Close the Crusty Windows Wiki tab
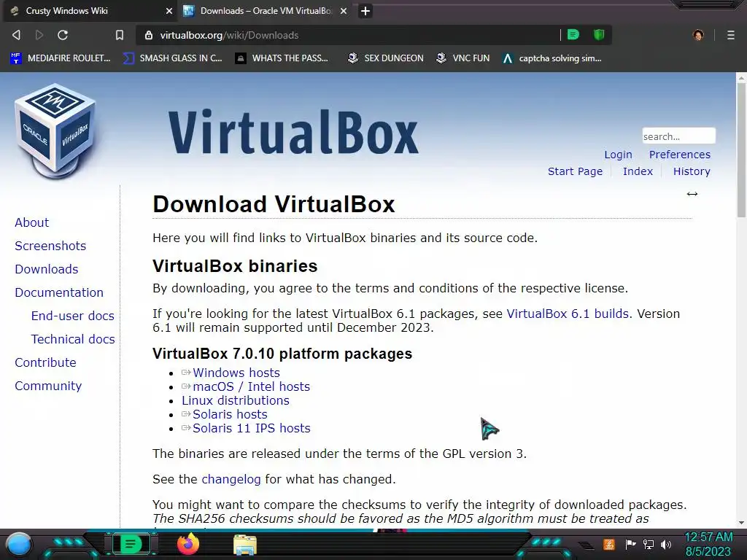Image resolution: width=747 pixels, height=560 pixels. pos(169,11)
